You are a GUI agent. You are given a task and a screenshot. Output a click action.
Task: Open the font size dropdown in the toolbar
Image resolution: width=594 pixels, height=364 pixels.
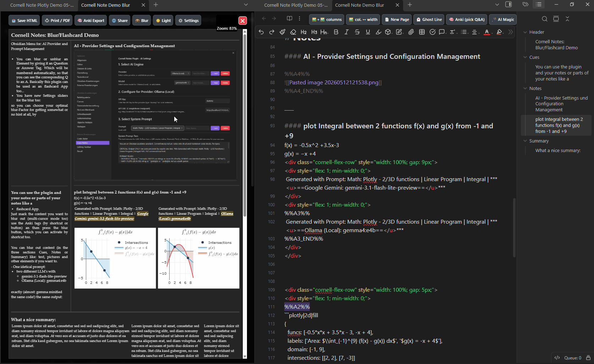[x=453, y=32]
